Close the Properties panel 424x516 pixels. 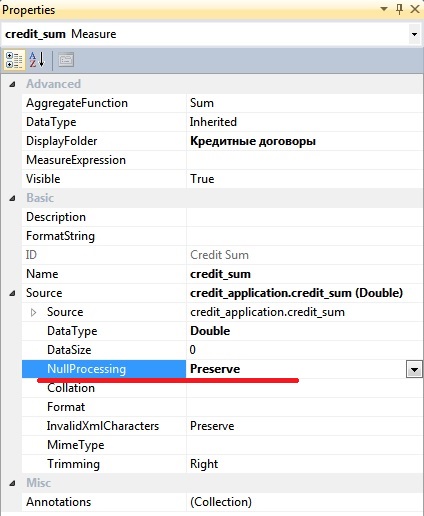[415, 9]
